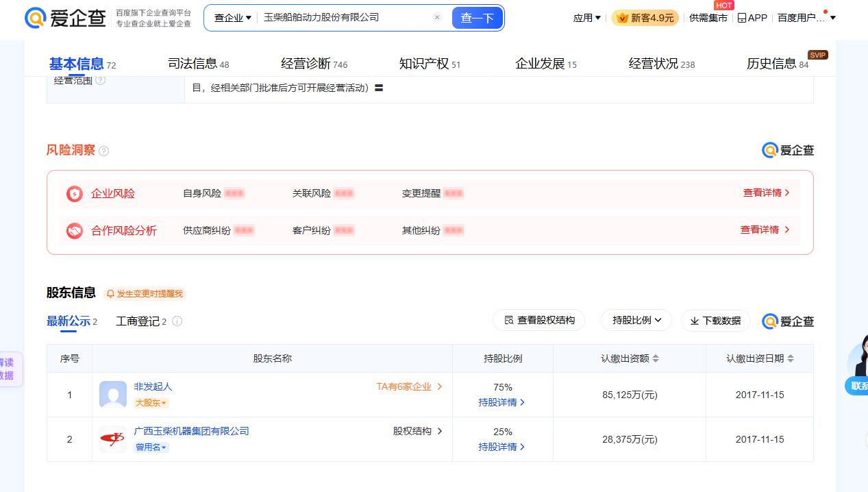868x492 pixels.
Task: Select the 工商登记 shareholder tab
Action: pos(141,321)
